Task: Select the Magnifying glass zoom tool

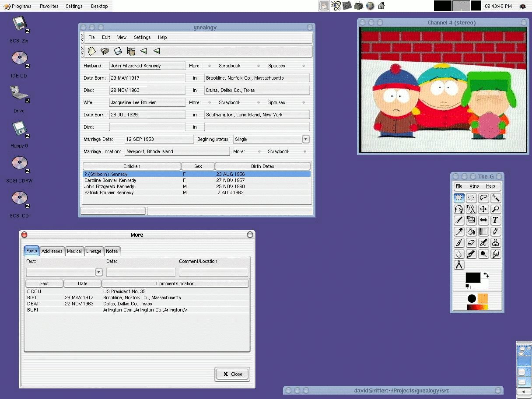Action: 496,209
